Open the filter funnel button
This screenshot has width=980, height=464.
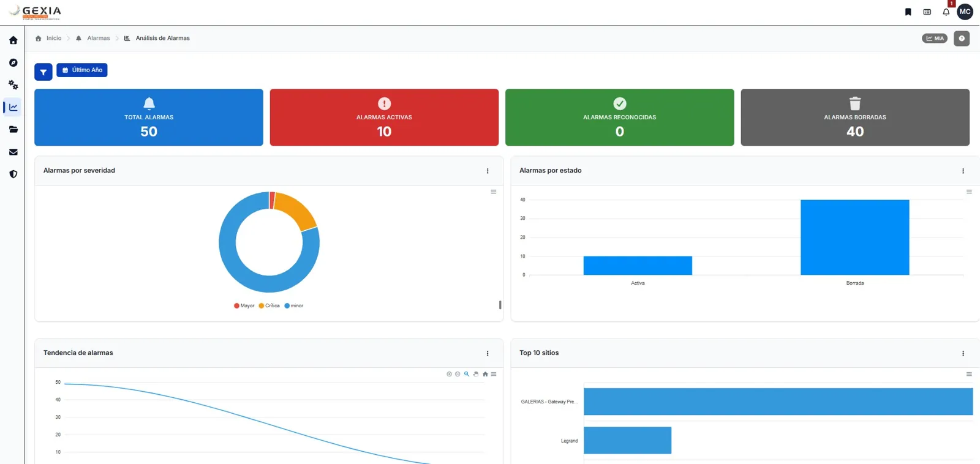point(43,72)
